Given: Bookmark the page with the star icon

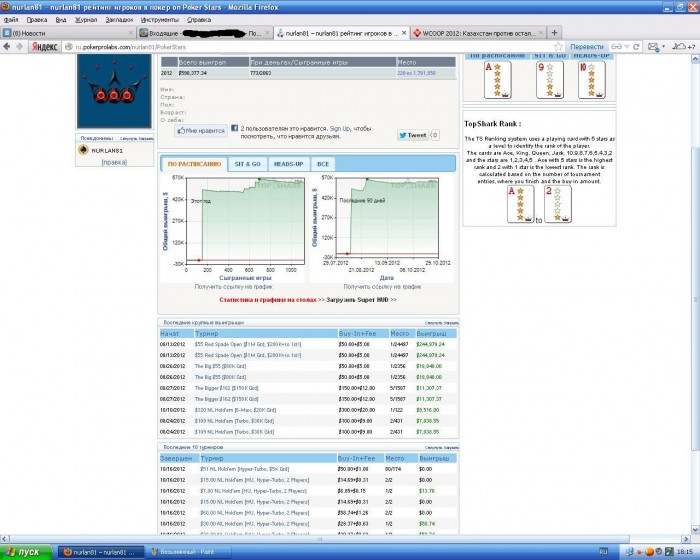Looking at the screenshot, I should 558,46.
